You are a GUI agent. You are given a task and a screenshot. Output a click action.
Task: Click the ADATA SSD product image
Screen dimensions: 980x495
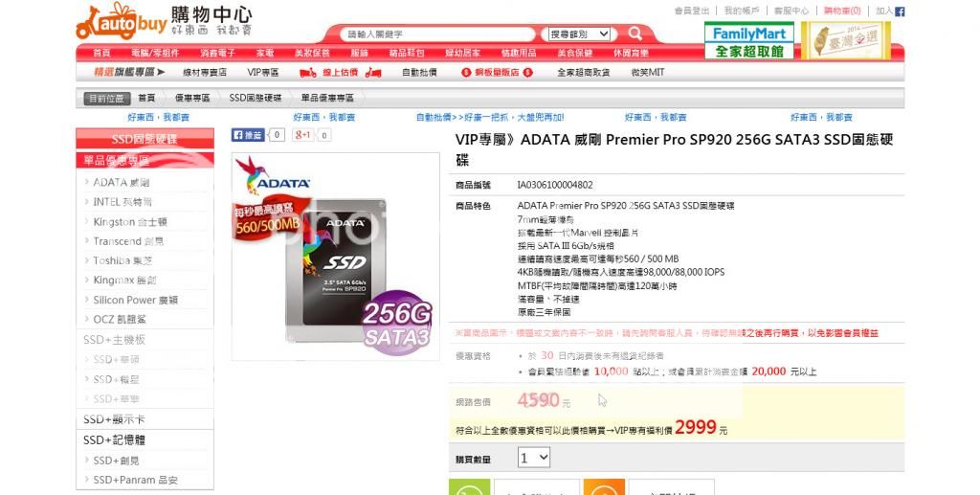point(335,257)
